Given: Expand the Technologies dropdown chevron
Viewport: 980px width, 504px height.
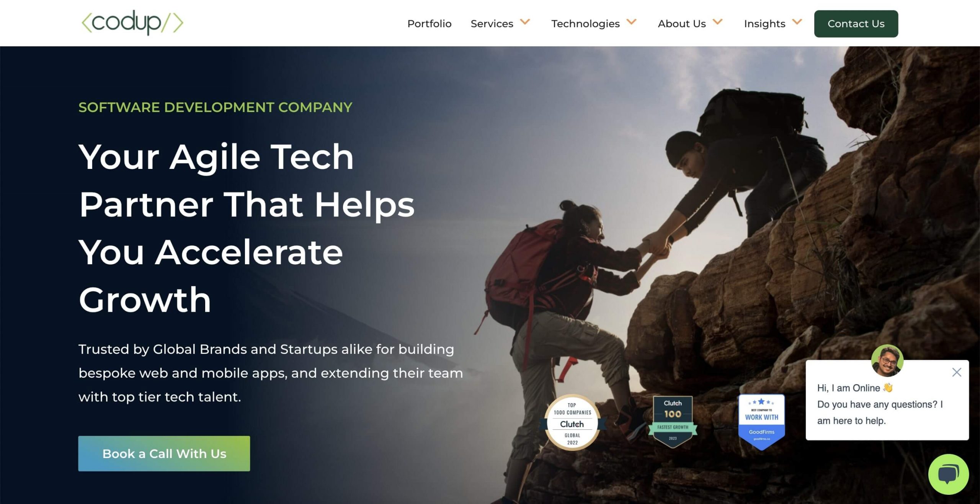Looking at the screenshot, I should [631, 22].
